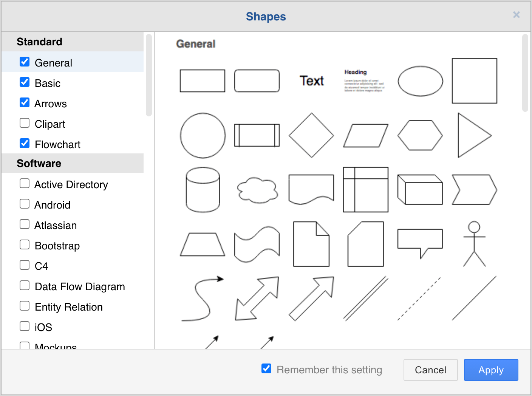Select the cloud shape
Screen dimensions: 532x396
pos(257,190)
